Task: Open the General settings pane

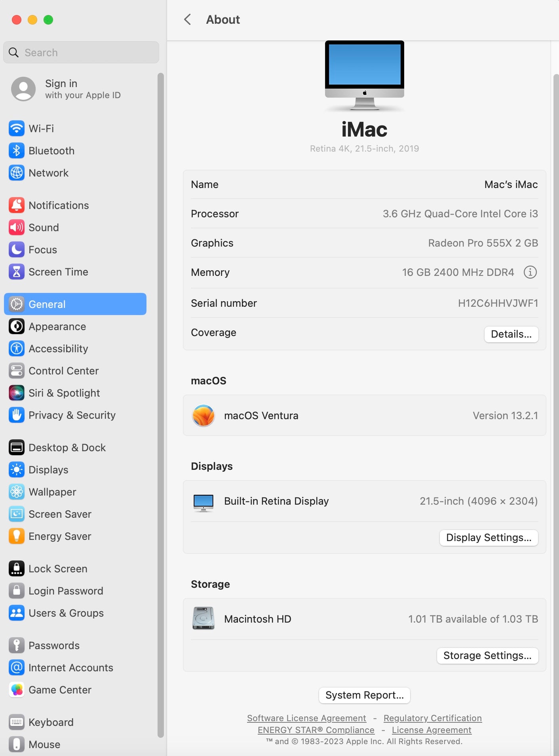Action: [75, 304]
